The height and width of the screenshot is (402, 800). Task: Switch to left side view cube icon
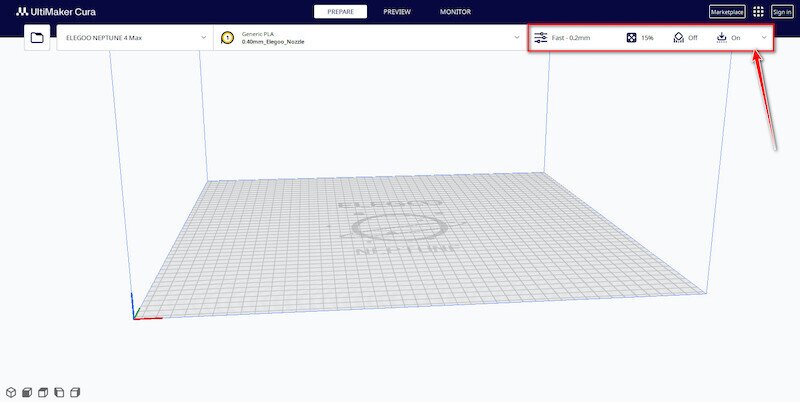pos(59,392)
